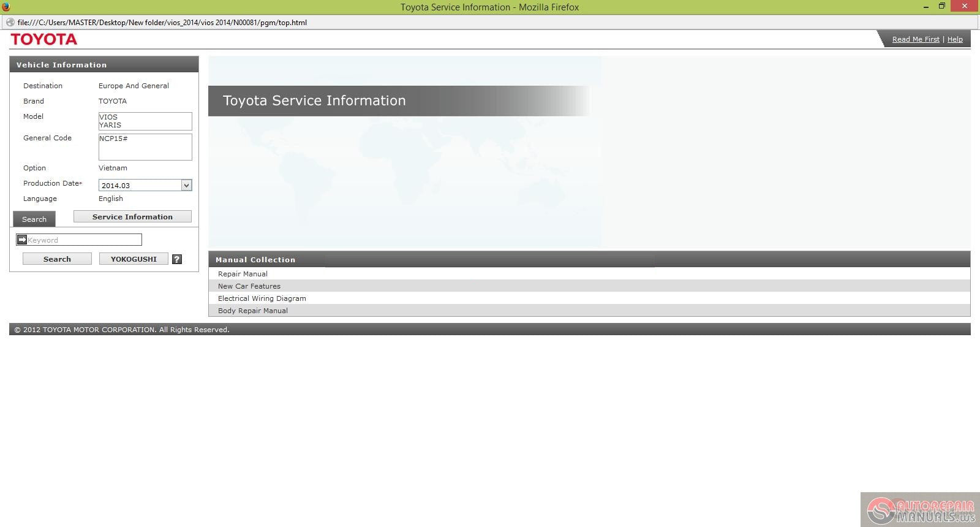Open the Read Me First link
This screenshot has width=980, height=527.
coord(915,39)
